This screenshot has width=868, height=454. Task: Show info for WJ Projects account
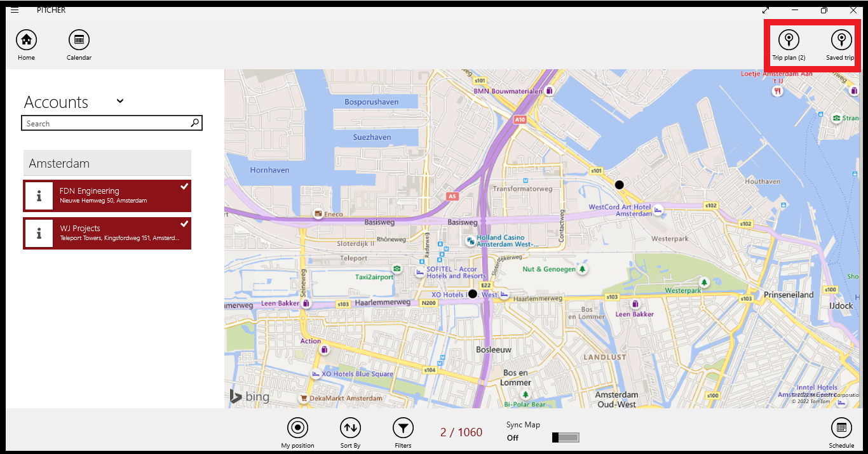pyautogui.click(x=39, y=233)
